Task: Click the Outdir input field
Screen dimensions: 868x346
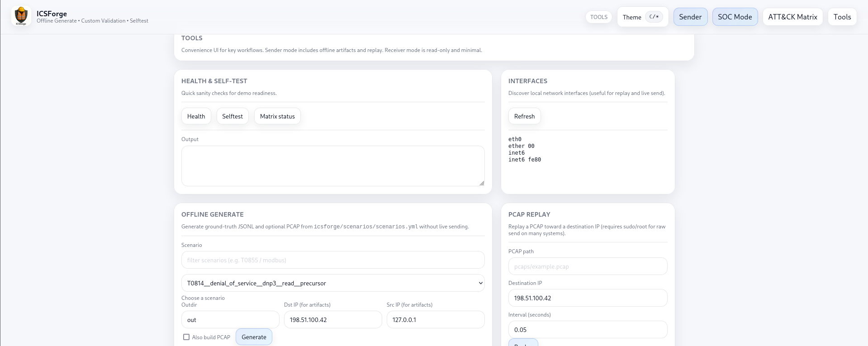Action: click(230, 320)
